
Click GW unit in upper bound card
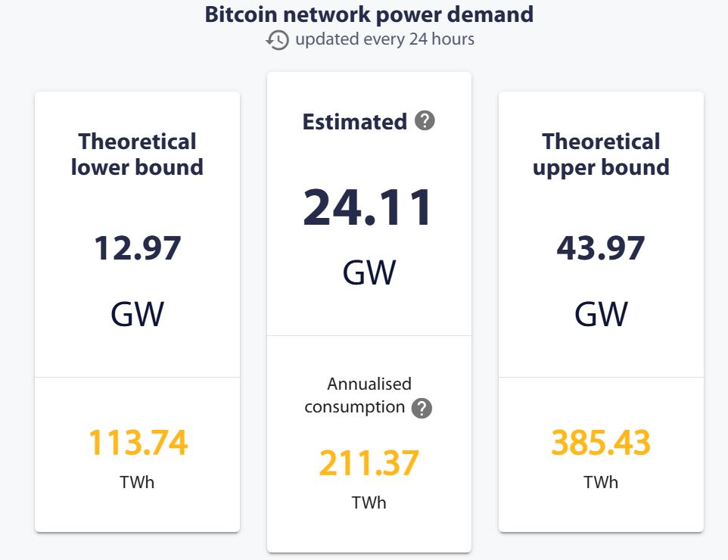601,314
